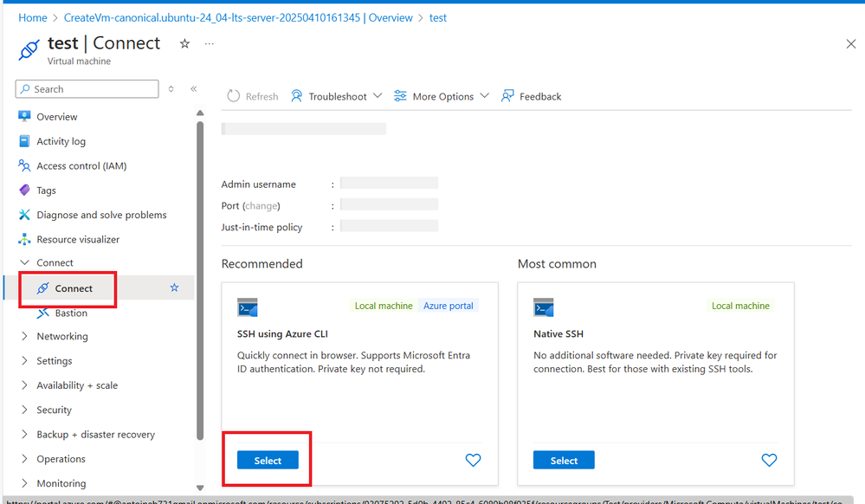Click the Troubleshoot person icon

(x=297, y=96)
